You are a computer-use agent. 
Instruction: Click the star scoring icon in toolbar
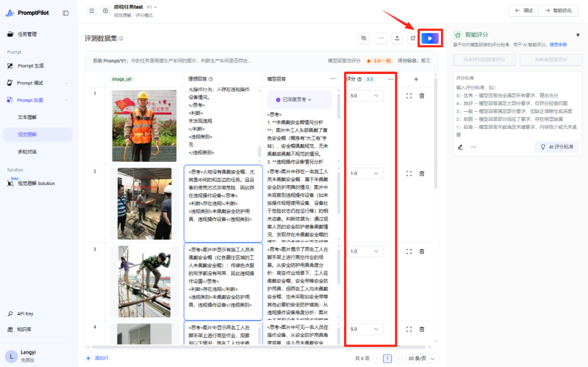click(413, 38)
